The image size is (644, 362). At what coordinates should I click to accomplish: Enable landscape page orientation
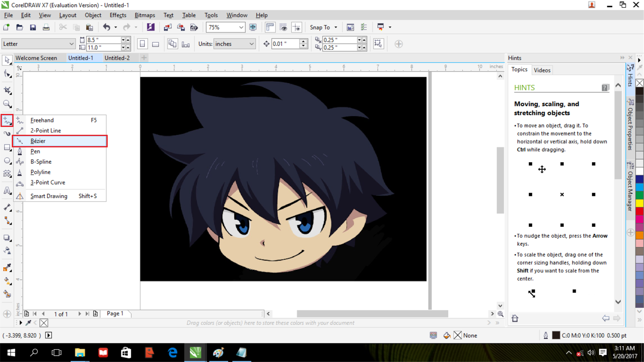[155, 43]
